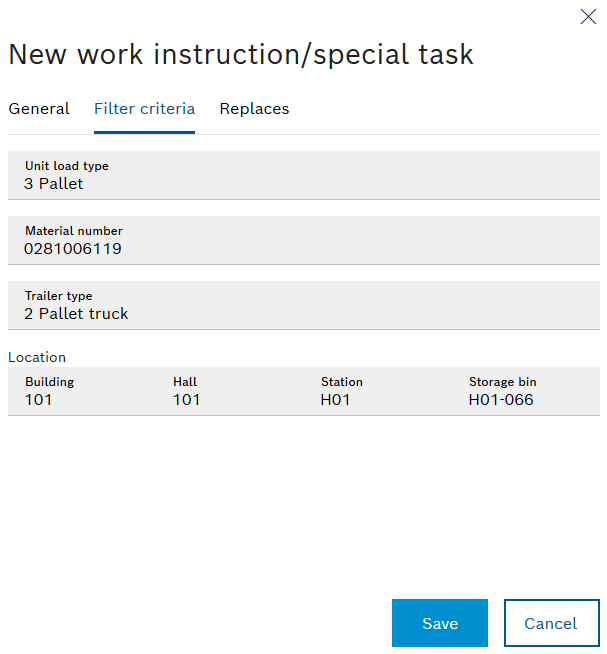Choose the Station field showing H01

click(378, 391)
